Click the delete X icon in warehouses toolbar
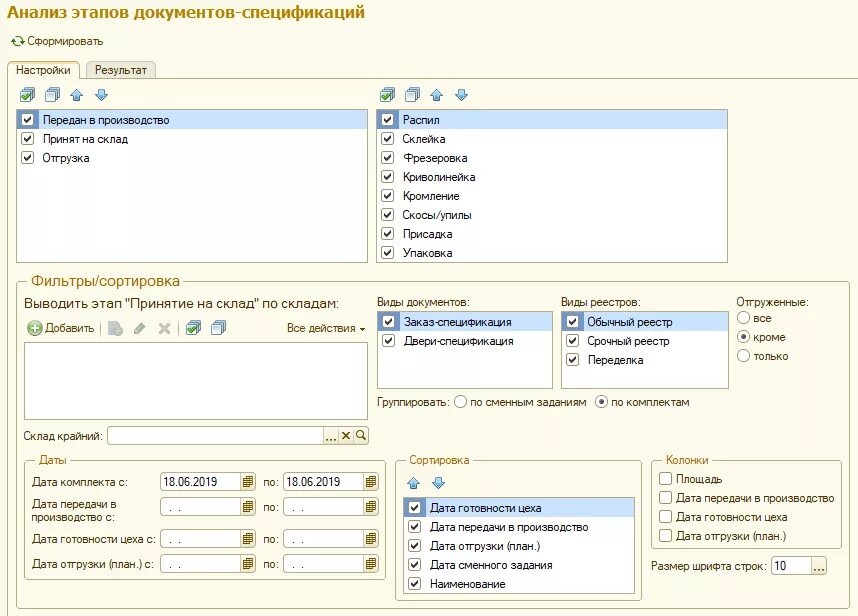Viewport: 858px width, 616px height. 164,328
